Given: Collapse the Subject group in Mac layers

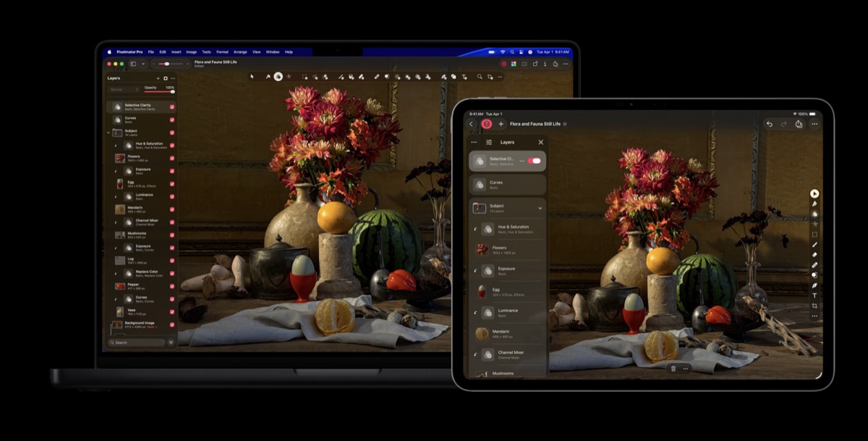Looking at the screenshot, I should pos(109,133).
